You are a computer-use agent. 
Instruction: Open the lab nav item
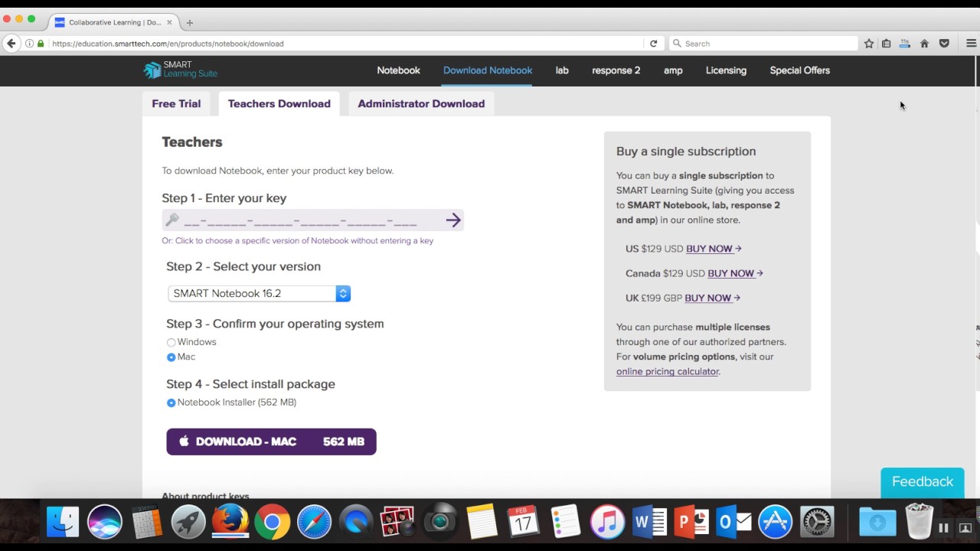click(x=562, y=70)
